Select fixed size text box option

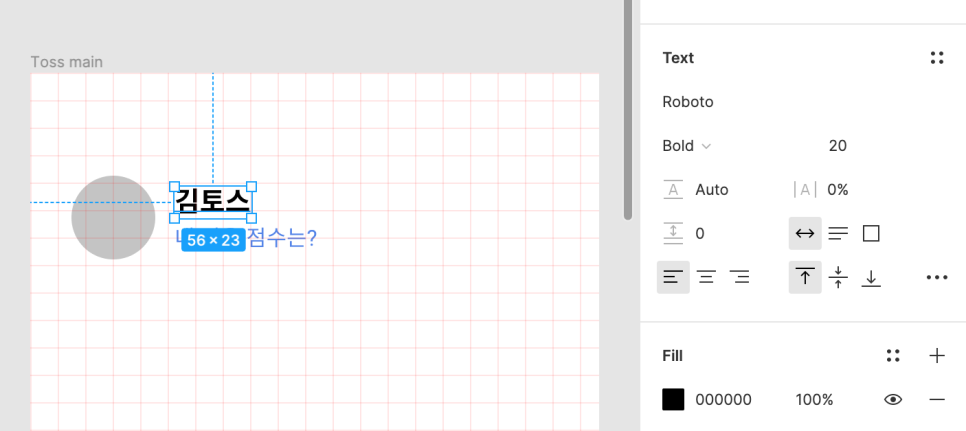coord(871,233)
